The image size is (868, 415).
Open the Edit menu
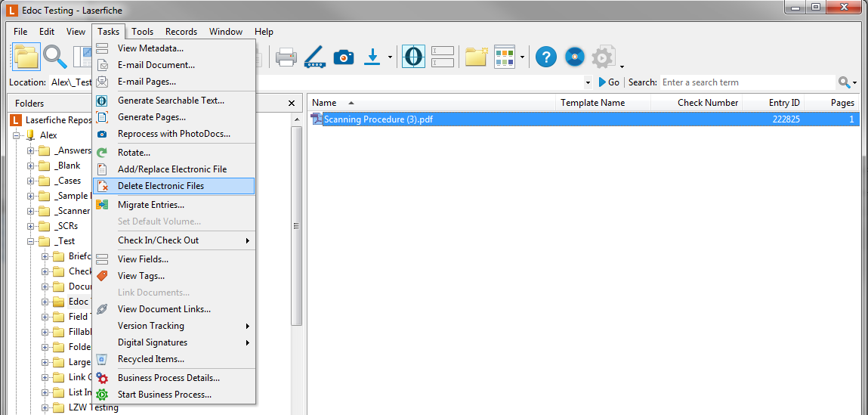[47, 32]
